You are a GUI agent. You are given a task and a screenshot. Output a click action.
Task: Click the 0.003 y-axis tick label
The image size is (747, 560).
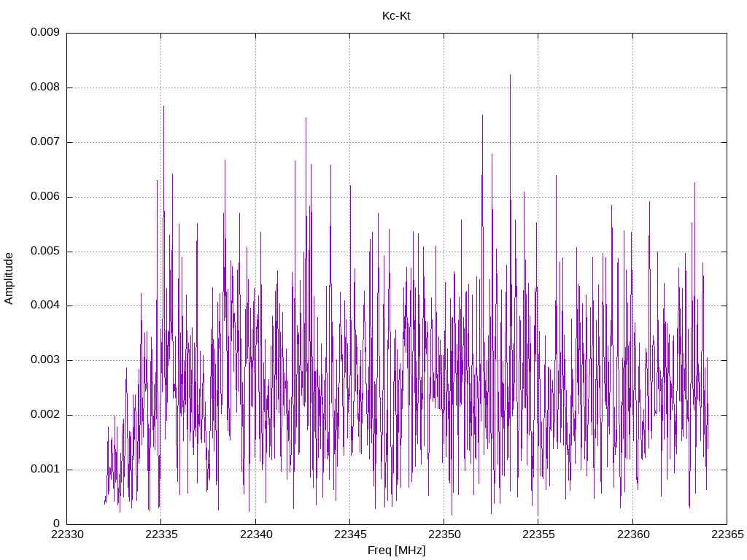coord(45,359)
